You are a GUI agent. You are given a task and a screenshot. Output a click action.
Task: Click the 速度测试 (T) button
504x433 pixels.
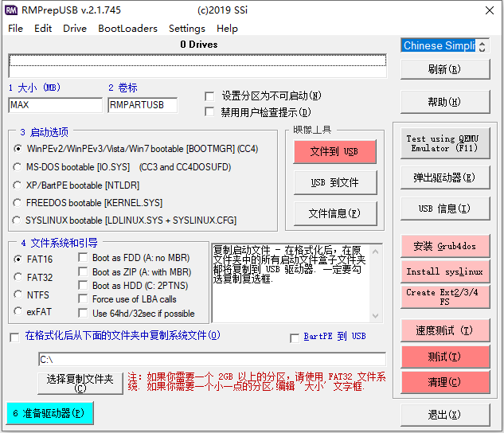tap(445, 330)
